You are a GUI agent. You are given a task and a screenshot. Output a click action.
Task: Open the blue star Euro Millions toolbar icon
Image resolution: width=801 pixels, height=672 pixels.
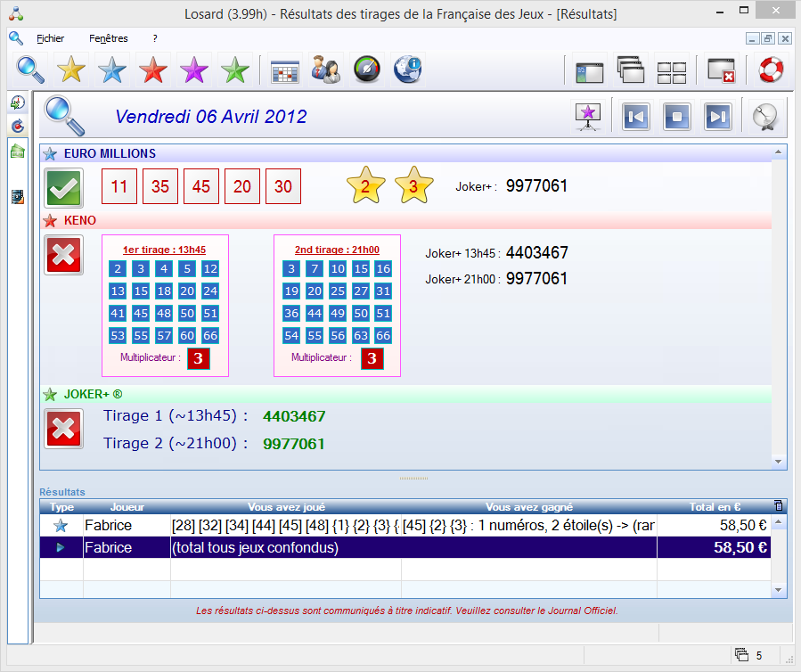[x=112, y=69]
